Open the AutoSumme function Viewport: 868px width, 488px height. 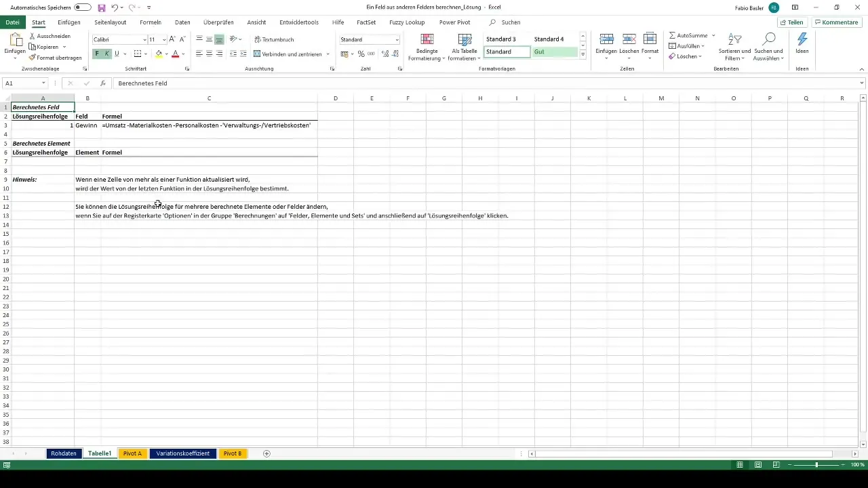(x=688, y=35)
